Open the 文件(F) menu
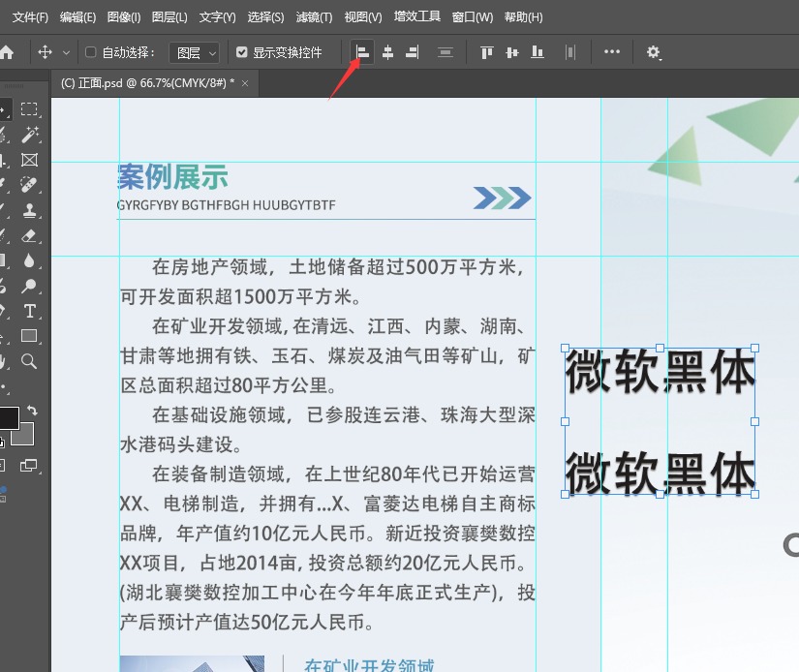This screenshot has width=799, height=672. pos(30,17)
